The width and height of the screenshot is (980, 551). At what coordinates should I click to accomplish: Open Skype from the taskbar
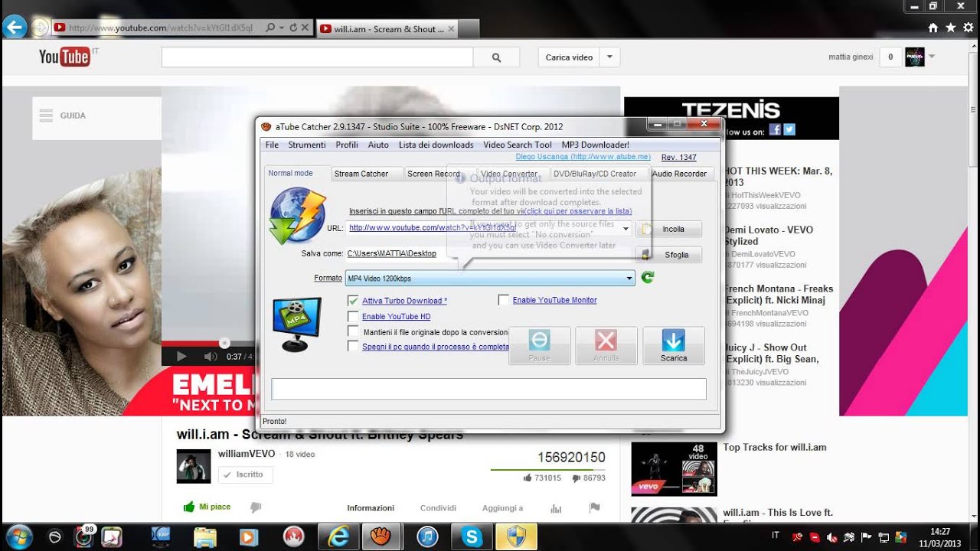[472, 537]
